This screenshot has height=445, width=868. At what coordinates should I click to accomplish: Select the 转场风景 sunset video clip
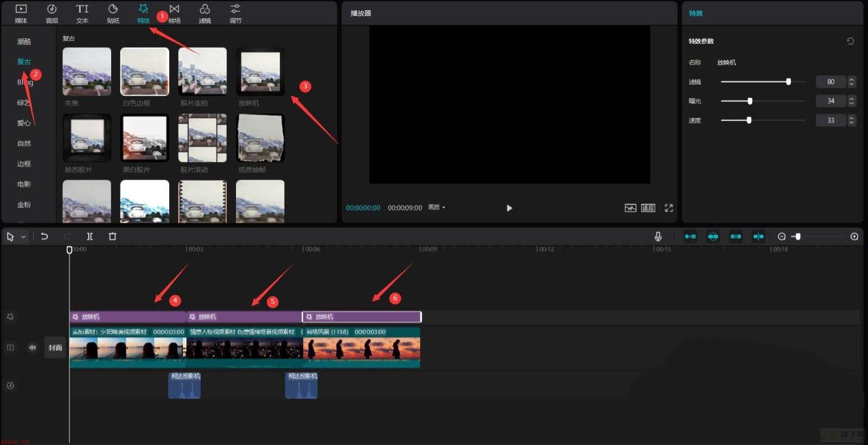coord(362,347)
